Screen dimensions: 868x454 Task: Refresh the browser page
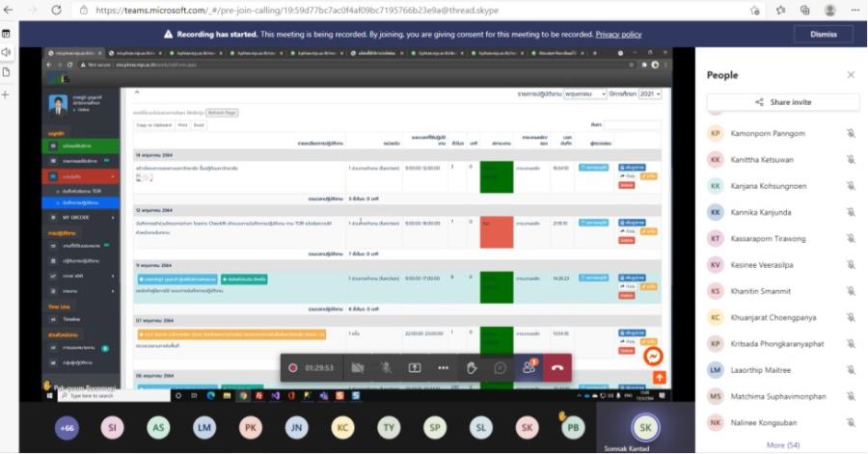56,10
